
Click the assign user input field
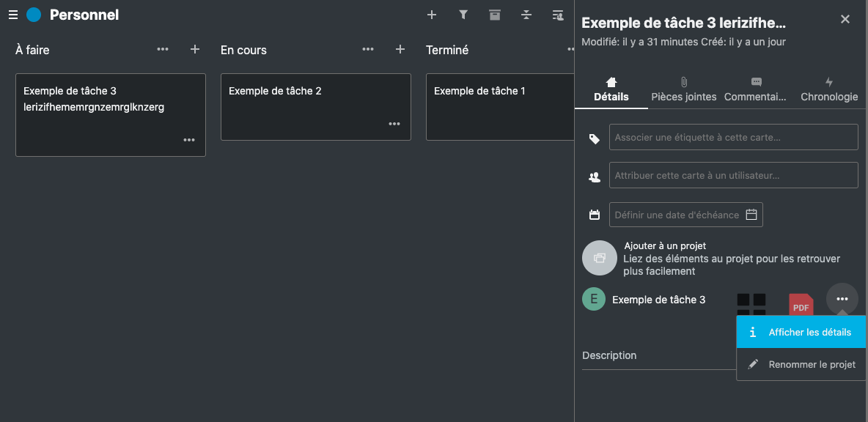[734, 175]
